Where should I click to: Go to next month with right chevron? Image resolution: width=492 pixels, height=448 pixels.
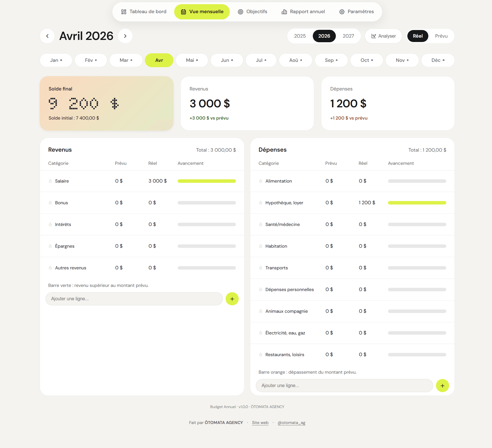(125, 36)
